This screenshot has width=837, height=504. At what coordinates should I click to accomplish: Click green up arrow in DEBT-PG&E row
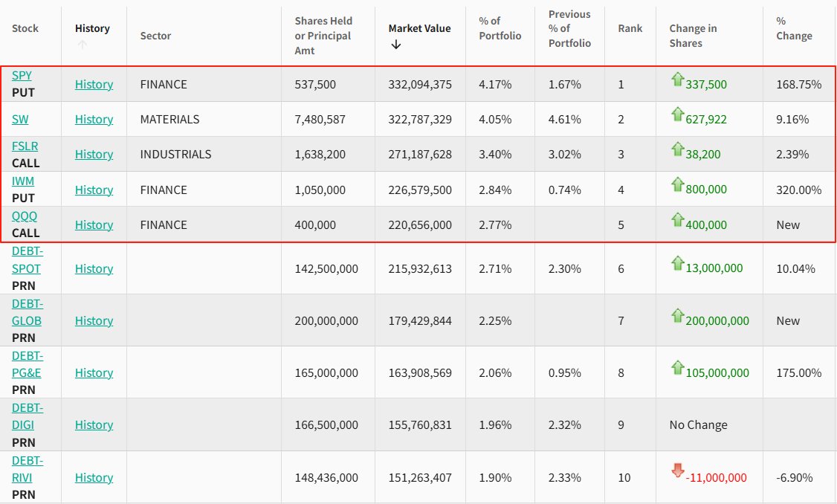677,367
